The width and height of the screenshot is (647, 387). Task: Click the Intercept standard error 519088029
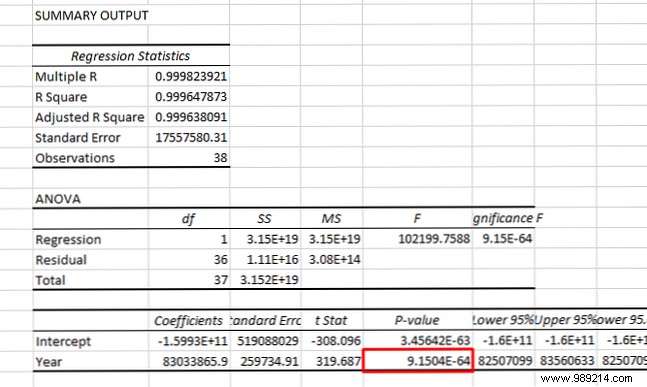[268, 341]
